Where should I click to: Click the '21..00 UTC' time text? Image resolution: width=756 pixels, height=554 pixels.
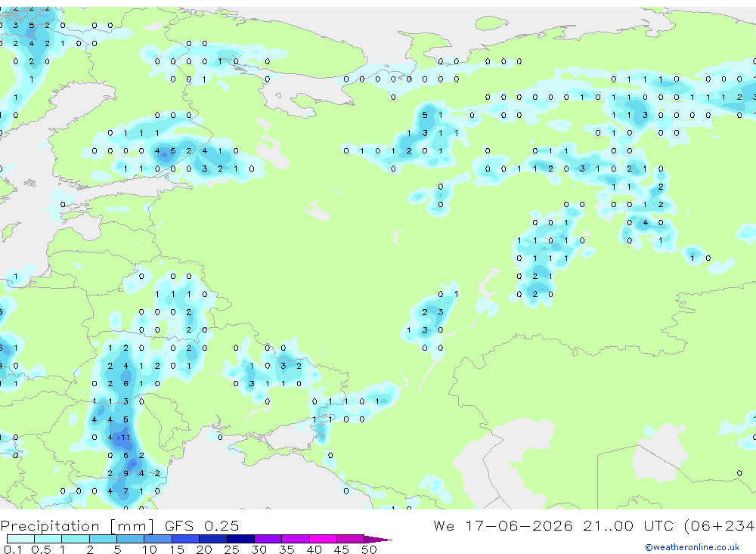click(x=631, y=525)
